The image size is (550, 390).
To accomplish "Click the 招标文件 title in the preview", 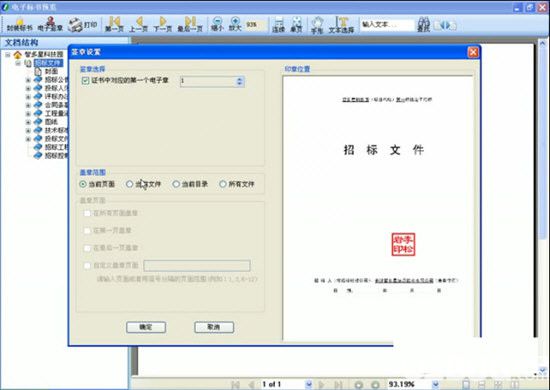I will (383, 150).
